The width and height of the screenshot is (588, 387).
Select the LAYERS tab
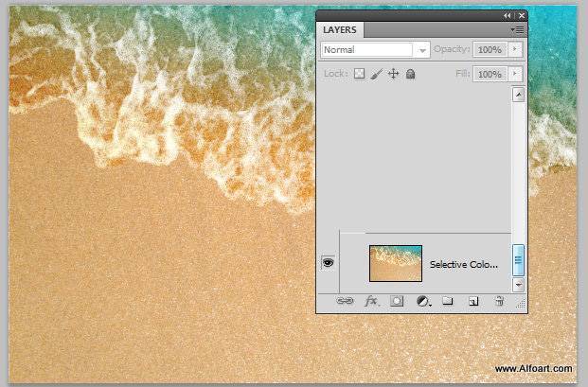click(341, 30)
